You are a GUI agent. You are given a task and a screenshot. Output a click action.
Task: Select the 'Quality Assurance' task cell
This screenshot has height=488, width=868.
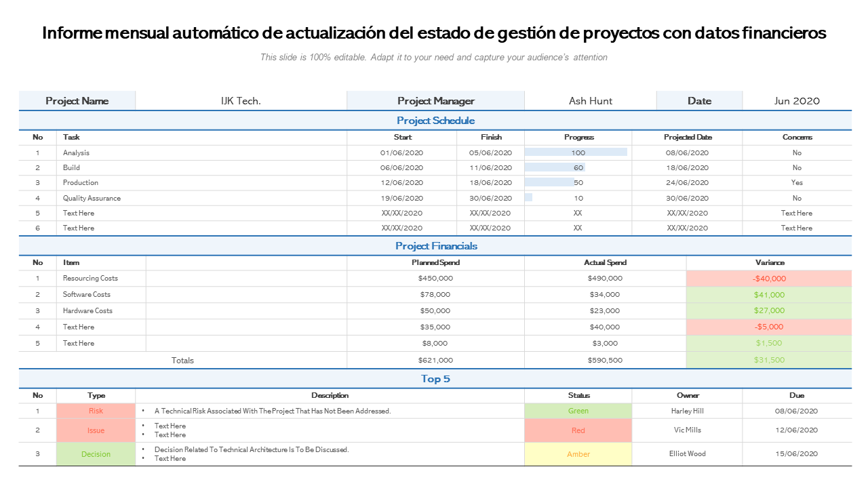click(x=201, y=198)
